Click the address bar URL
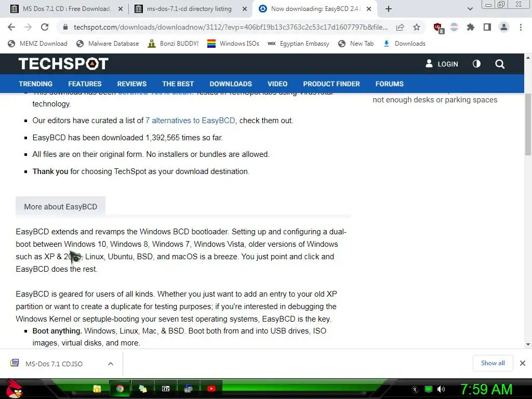 coord(231,27)
